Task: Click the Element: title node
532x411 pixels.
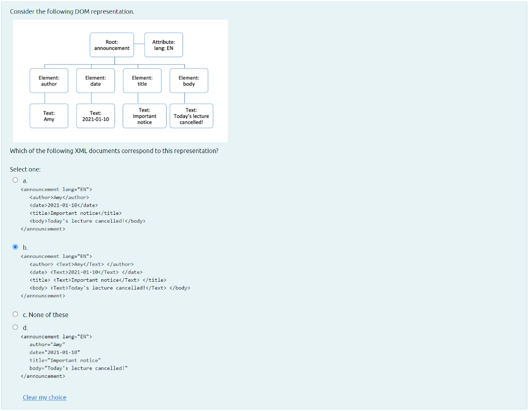Action: tap(142, 80)
